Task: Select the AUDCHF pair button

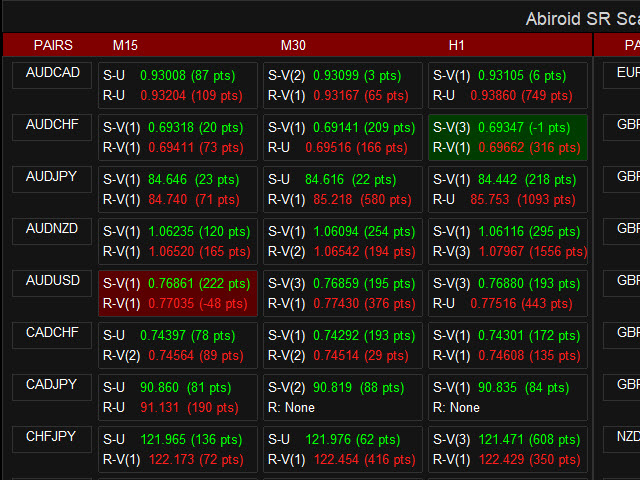Action: point(52,126)
